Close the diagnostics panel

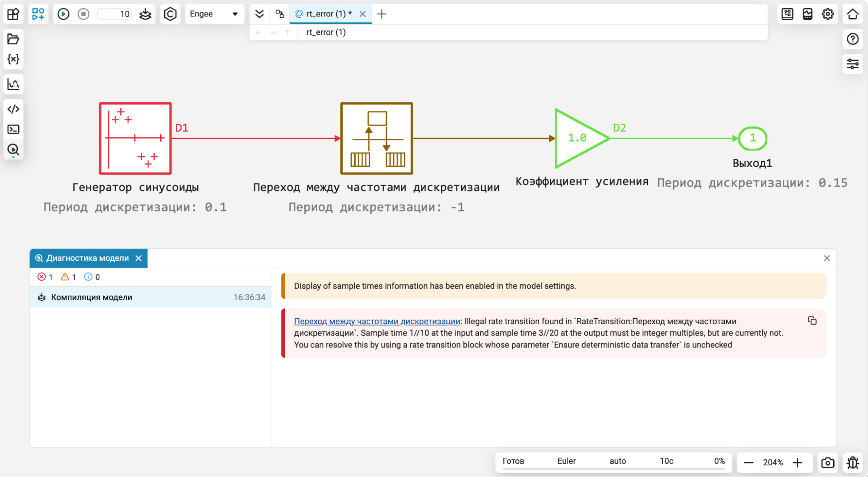pos(827,258)
